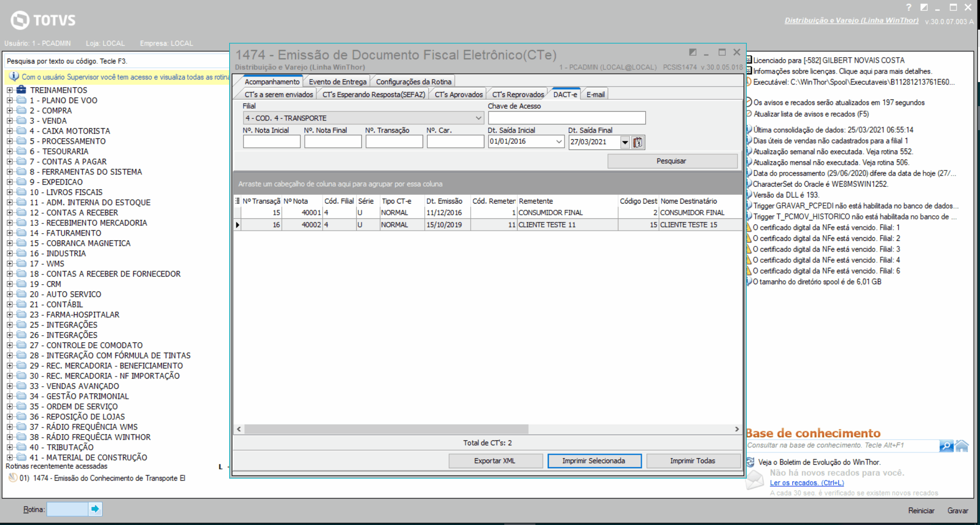This screenshot has width=980, height=525.
Task: Click the Chave de Acesso input field
Action: (567, 118)
